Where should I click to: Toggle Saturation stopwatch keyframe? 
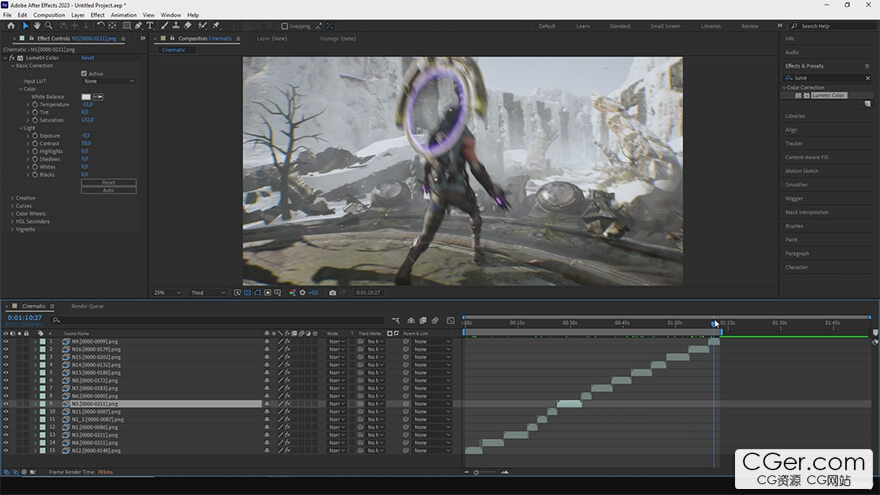[x=35, y=120]
